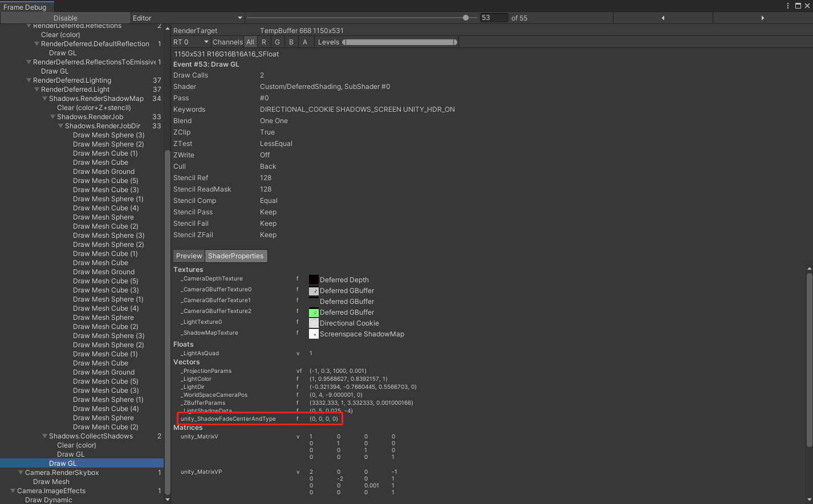Click the _ZBufferParams vector value
813x504 pixels.
tap(361, 403)
